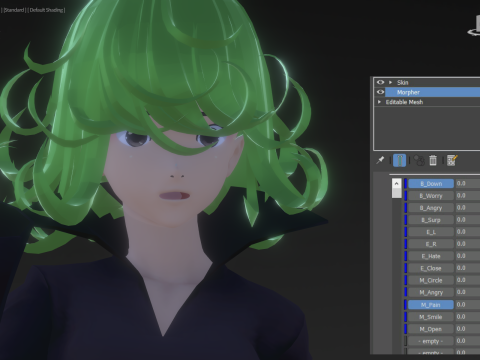Click value field of first empty channel
Viewport: 480px width, 360px height.
coord(468,341)
